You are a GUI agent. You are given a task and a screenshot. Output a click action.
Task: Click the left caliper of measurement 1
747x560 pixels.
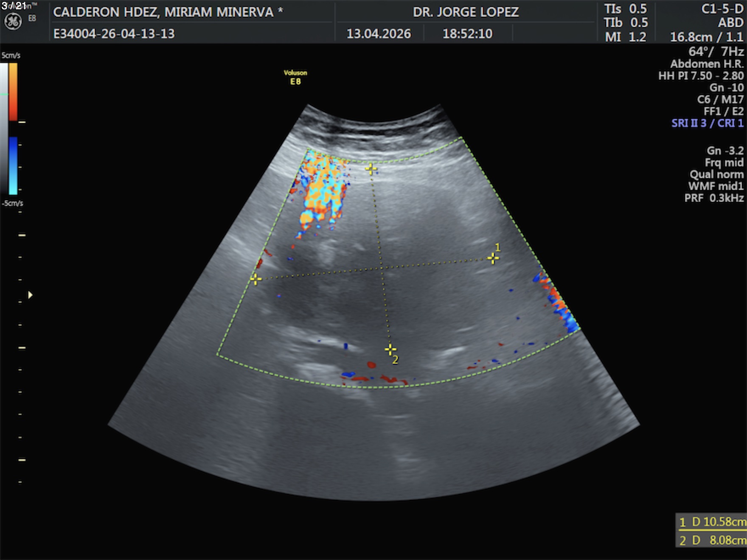pyautogui.click(x=256, y=279)
